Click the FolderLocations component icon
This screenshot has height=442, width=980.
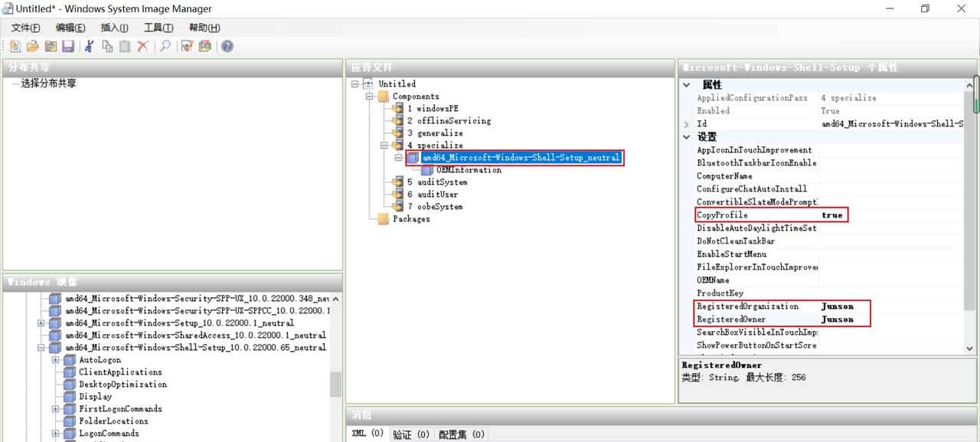click(x=70, y=421)
